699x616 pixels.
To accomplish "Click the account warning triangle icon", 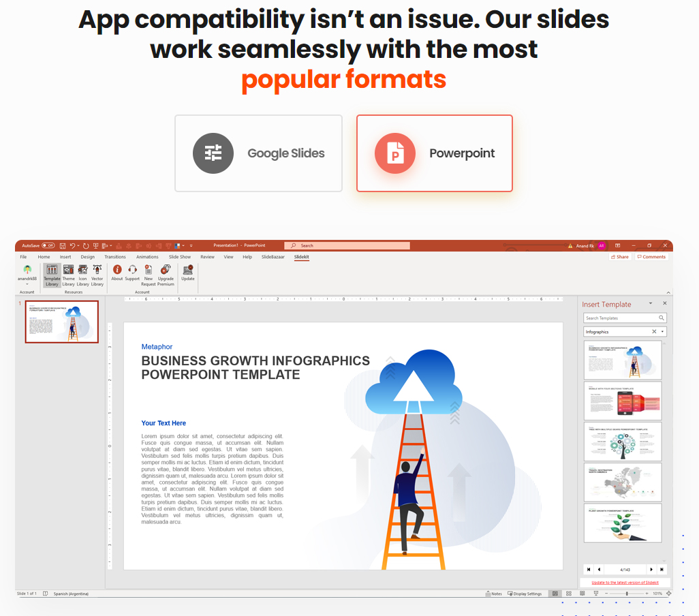I will pyautogui.click(x=570, y=245).
